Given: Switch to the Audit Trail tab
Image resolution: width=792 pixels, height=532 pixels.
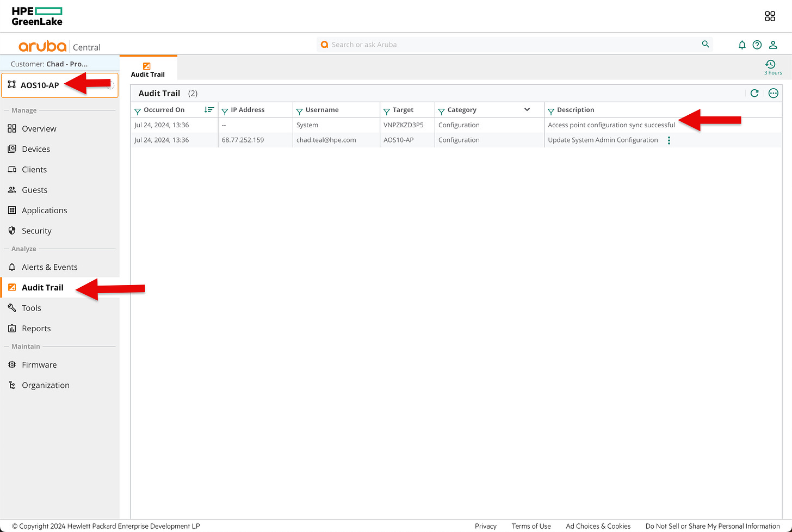Looking at the screenshot, I should [148, 68].
